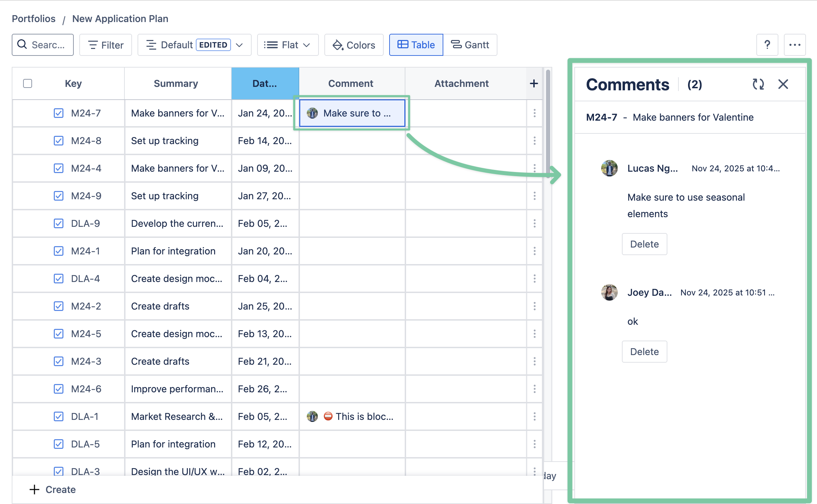Open row actions menu for DLA-1

(x=534, y=416)
